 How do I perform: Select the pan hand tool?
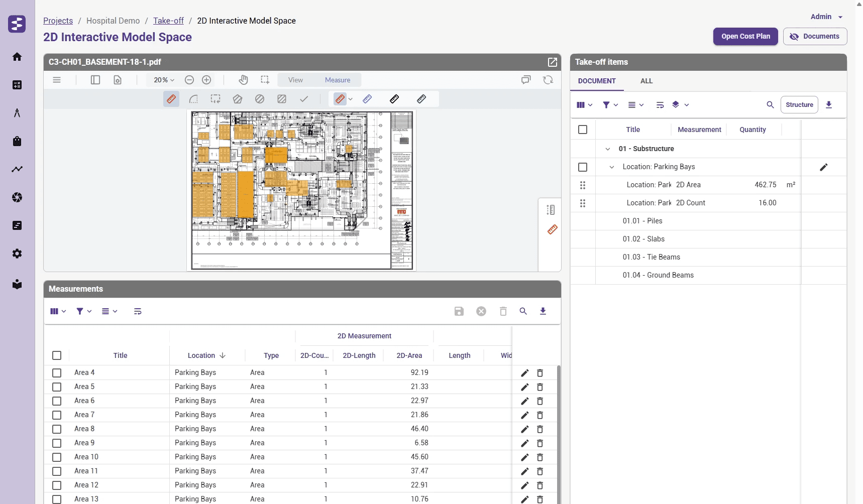coord(243,80)
